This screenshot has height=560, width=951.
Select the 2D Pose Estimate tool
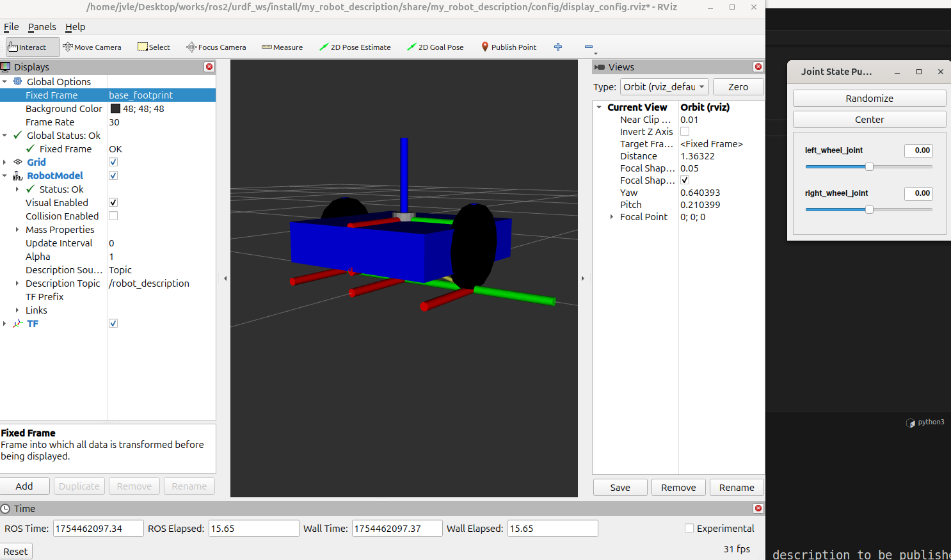355,47
